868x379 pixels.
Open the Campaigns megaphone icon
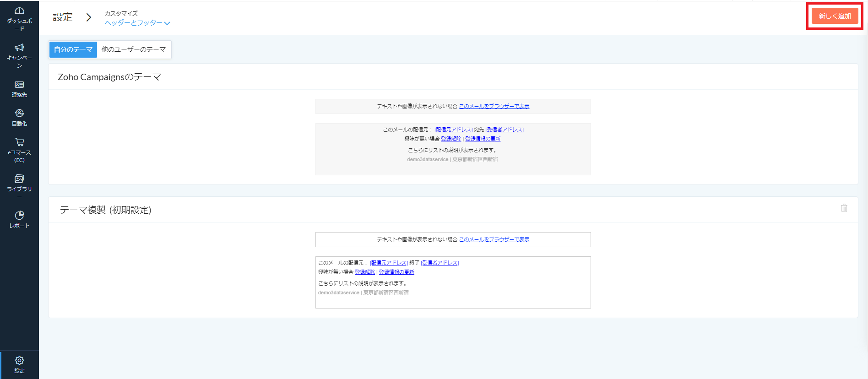pos(19,48)
